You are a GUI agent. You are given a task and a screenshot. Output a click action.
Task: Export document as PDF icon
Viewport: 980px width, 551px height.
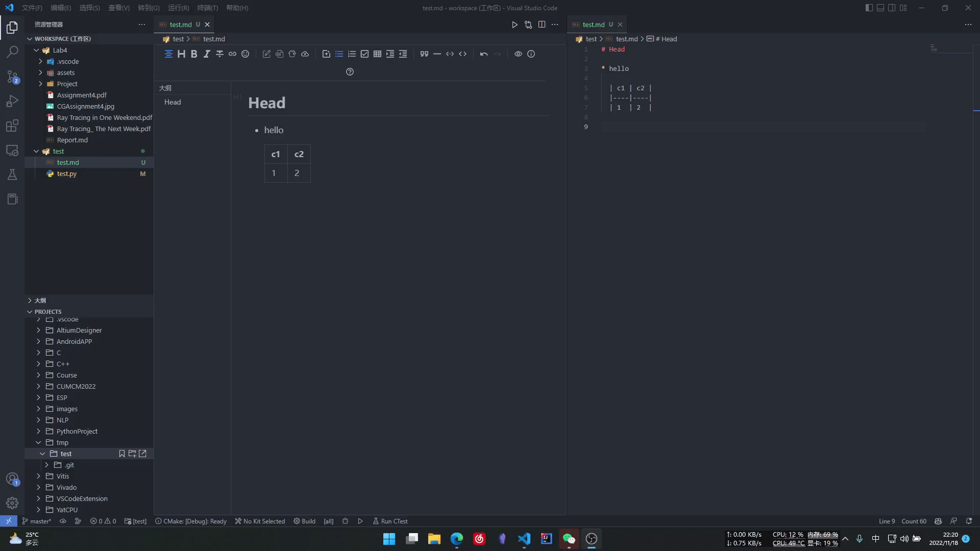(x=279, y=54)
